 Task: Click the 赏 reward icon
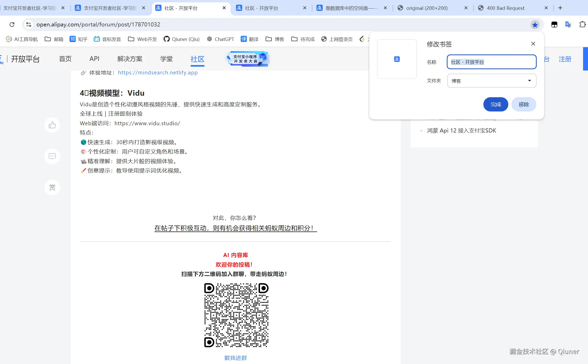pyautogui.click(x=52, y=187)
